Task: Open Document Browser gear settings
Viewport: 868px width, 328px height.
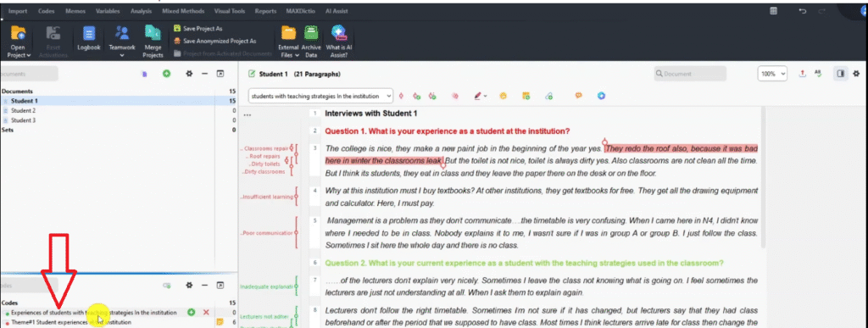Action: coord(856,74)
